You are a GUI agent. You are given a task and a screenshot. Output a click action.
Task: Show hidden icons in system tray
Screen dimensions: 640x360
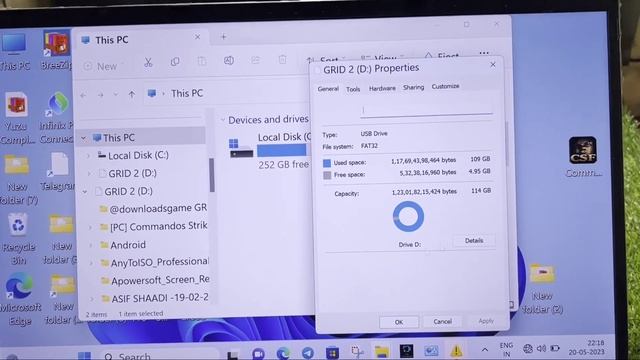pyautogui.click(x=484, y=349)
